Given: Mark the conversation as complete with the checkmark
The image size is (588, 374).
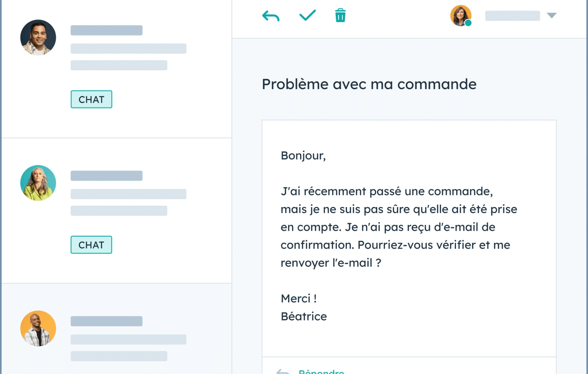Looking at the screenshot, I should click(x=307, y=15).
